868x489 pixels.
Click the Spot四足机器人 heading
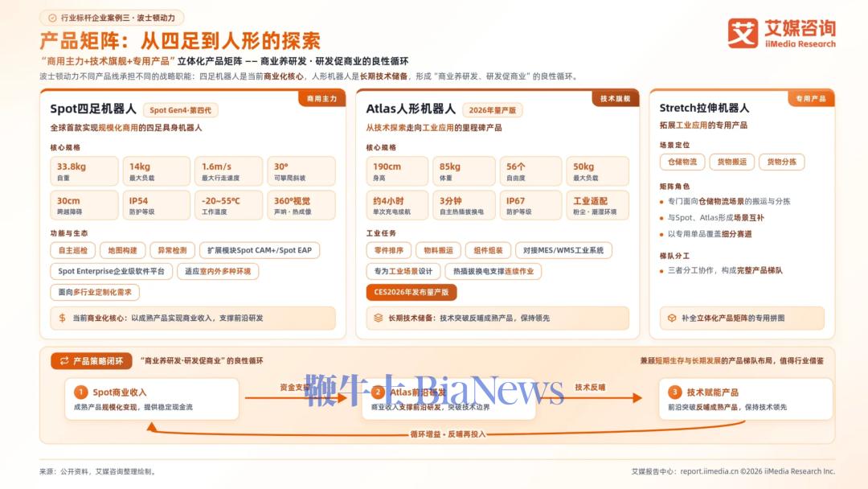[93, 109]
